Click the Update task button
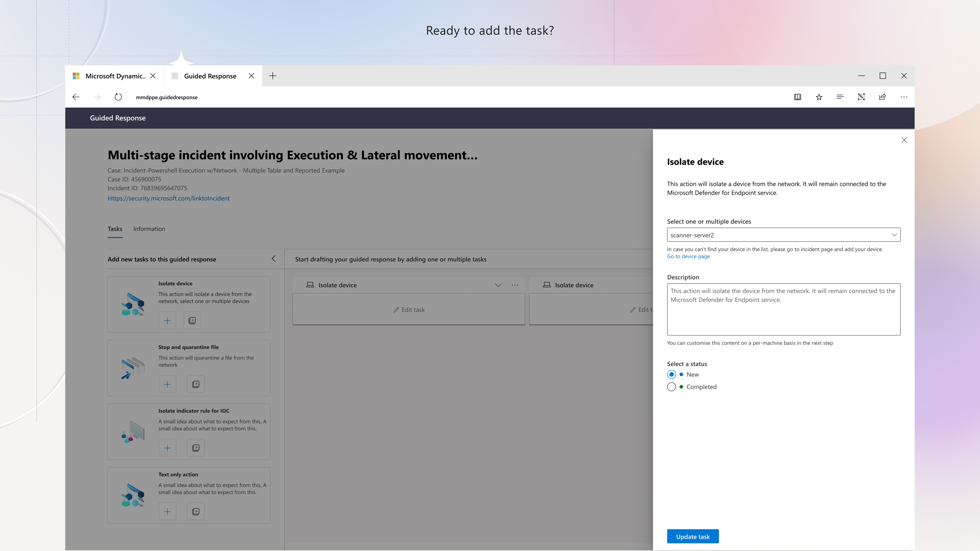 coord(693,537)
